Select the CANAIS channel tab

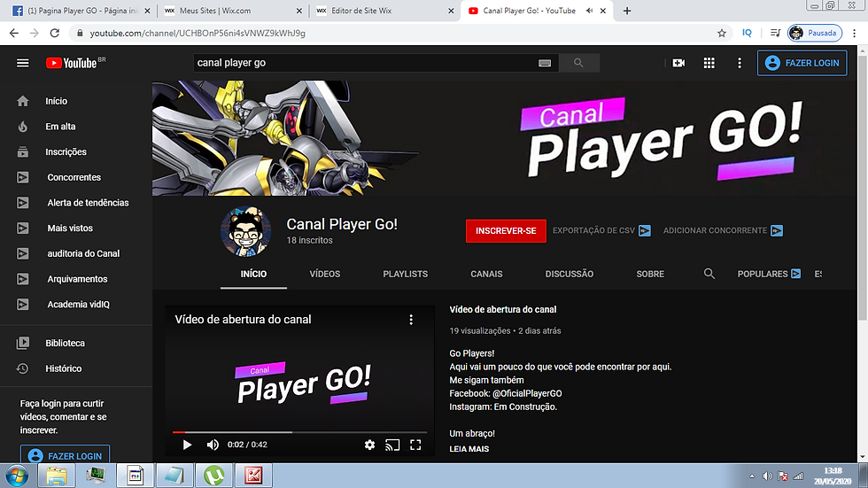click(486, 275)
